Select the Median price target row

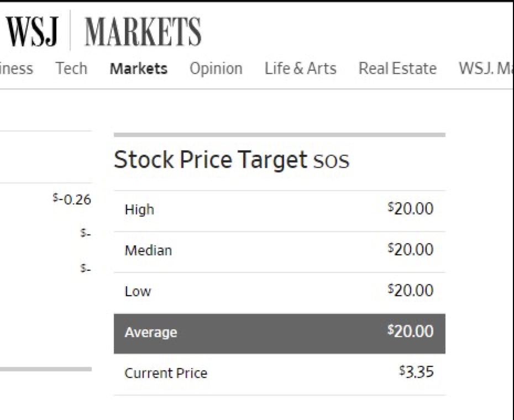[280, 252]
